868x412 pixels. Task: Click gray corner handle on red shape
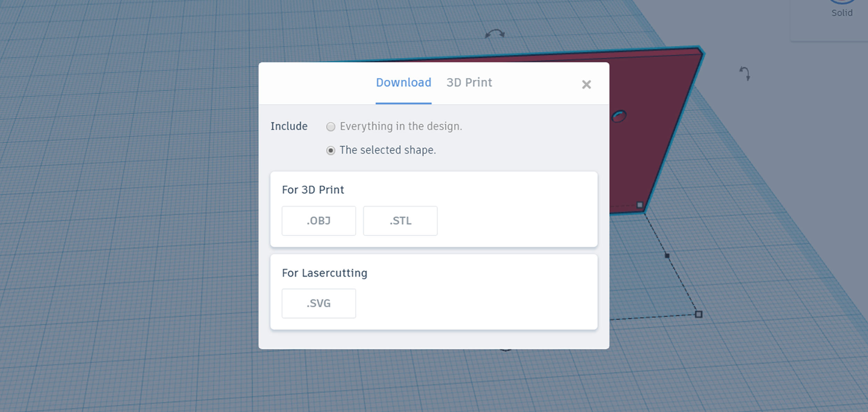640,205
